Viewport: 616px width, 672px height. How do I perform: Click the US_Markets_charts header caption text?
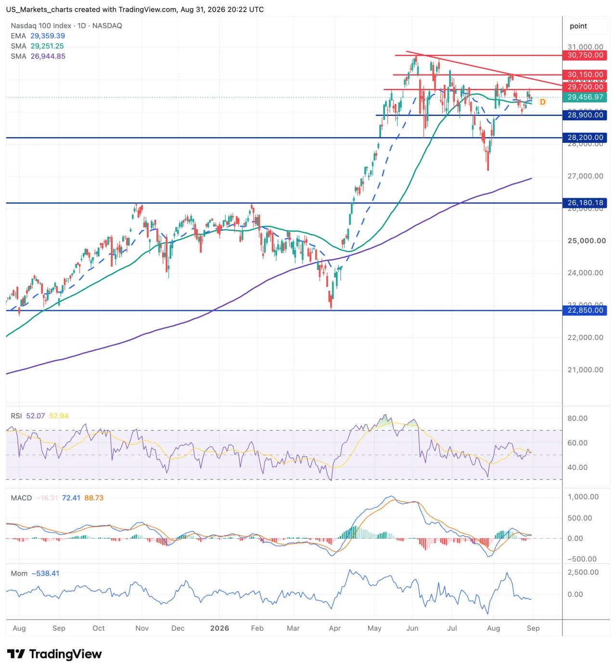[135, 9]
